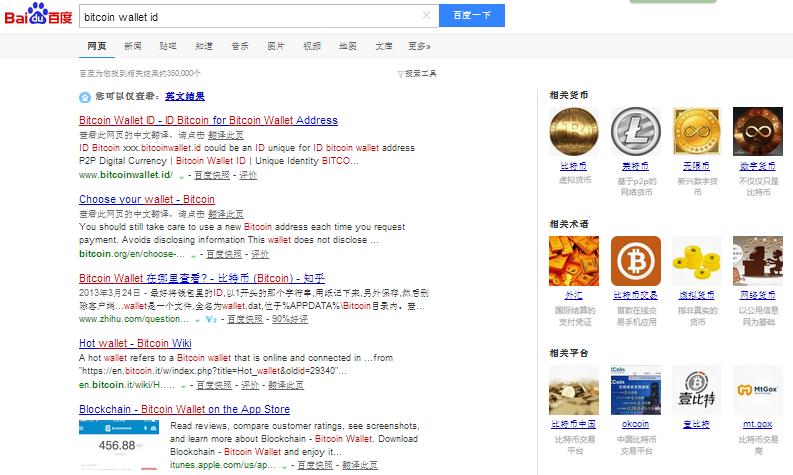
Task: Click the 网络货币 cartoon image
Action: [x=758, y=261]
